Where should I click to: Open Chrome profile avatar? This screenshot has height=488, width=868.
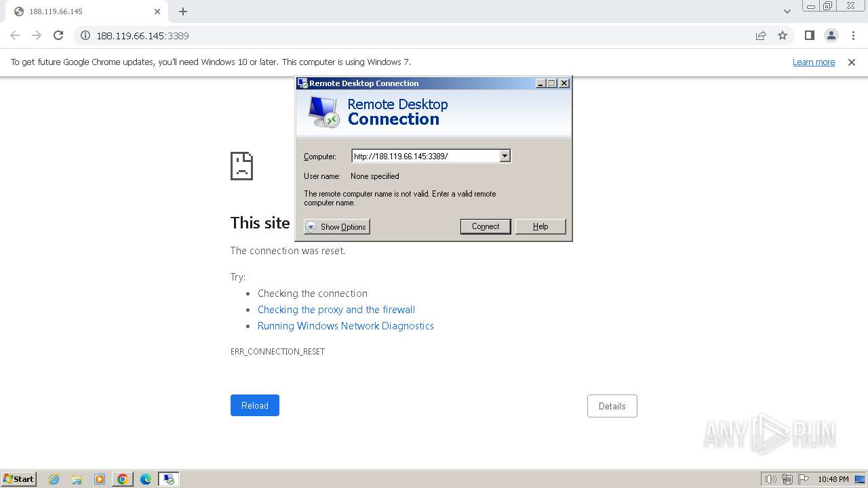(x=831, y=35)
